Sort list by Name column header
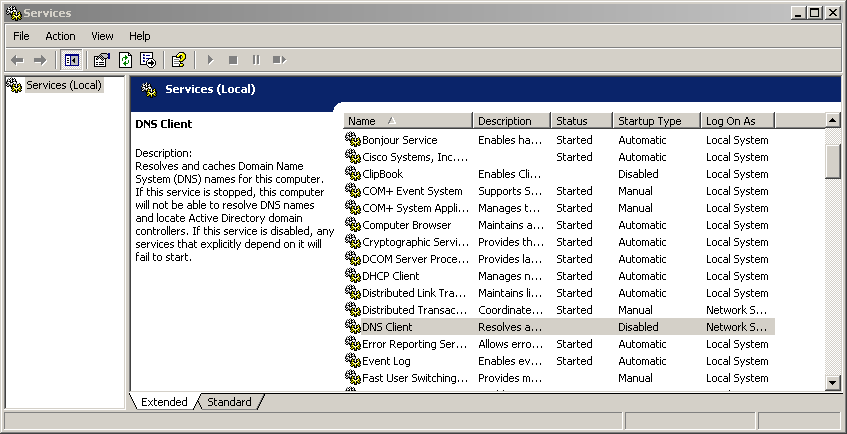This screenshot has width=847, height=434. 407,121
